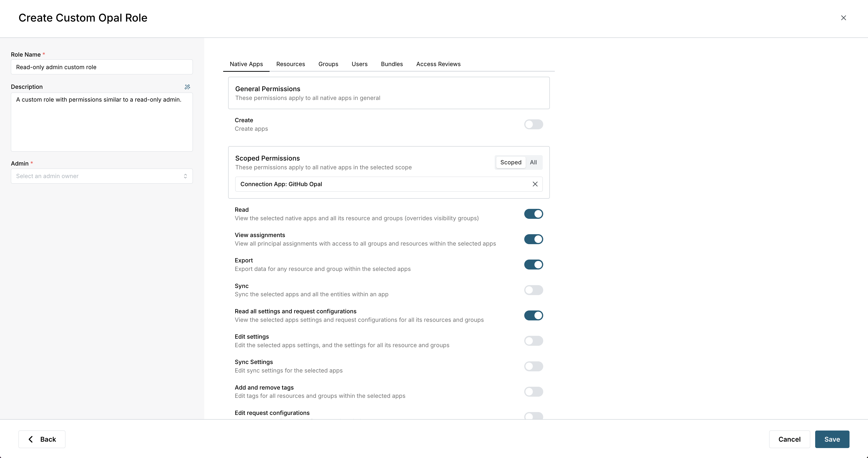Open the Admin owner dropdown chevron

(x=185, y=176)
